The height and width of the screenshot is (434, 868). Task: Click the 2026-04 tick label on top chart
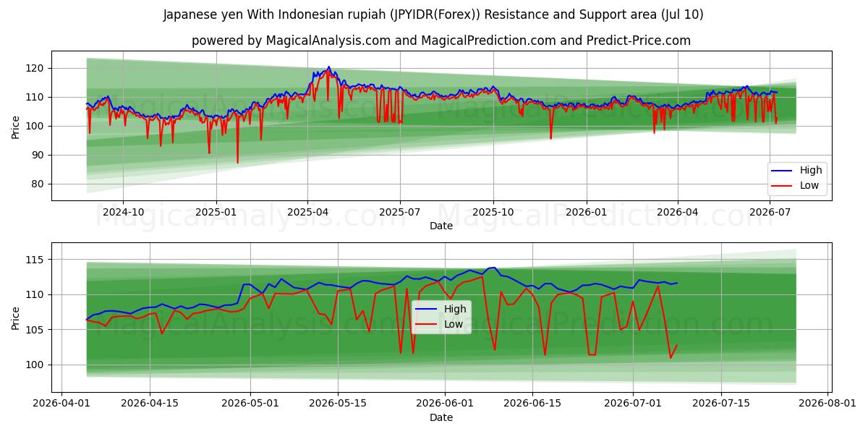pyautogui.click(x=677, y=212)
